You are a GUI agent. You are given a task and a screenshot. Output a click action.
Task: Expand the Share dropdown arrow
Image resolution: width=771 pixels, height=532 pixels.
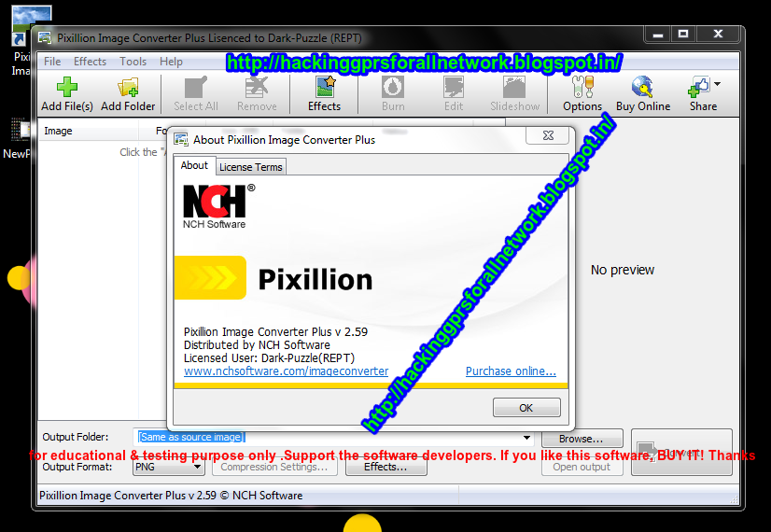point(718,84)
